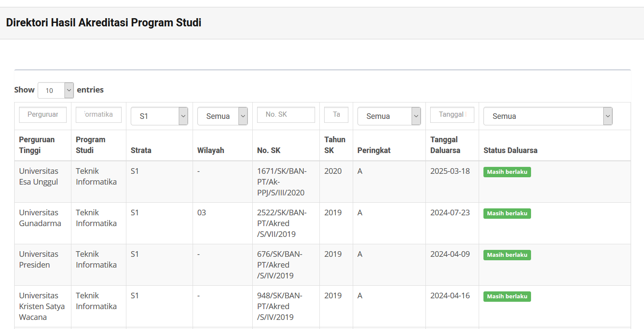
Task: Click the Program Studi filter input
Action: (99, 115)
